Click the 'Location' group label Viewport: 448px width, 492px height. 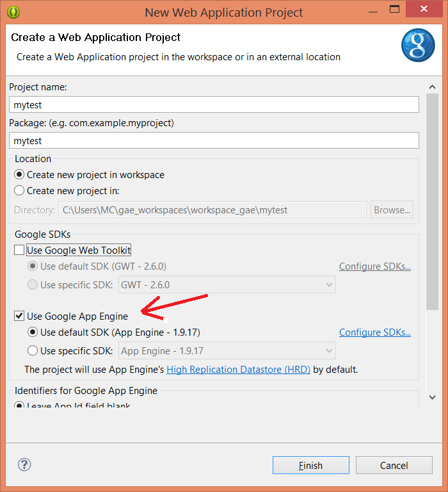[33, 159]
